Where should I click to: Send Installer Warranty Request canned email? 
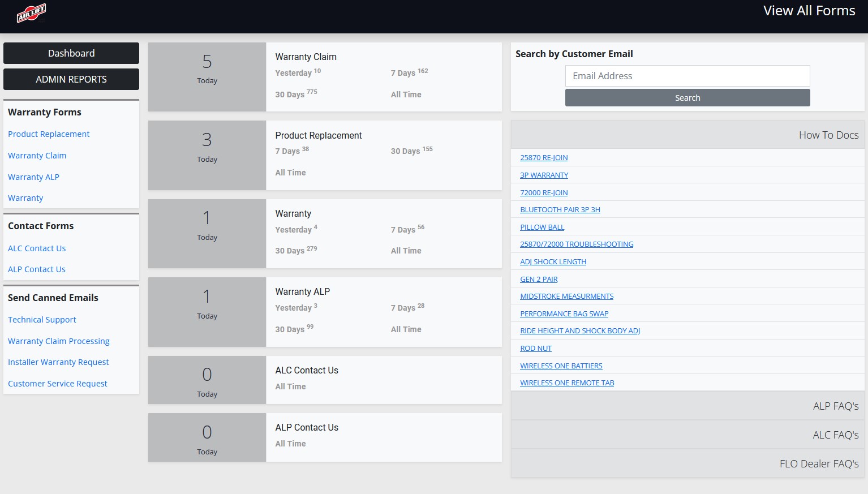click(x=58, y=362)
